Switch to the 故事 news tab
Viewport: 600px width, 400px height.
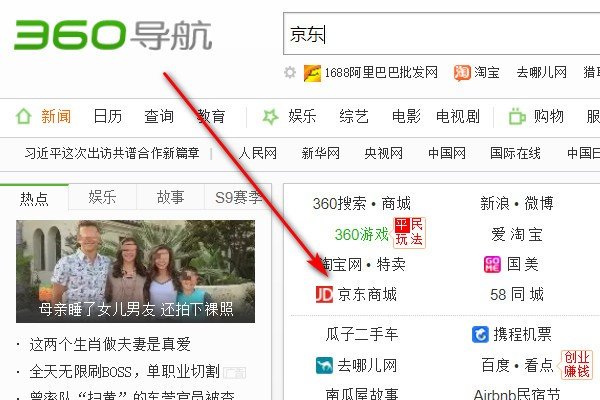[171, 197]
